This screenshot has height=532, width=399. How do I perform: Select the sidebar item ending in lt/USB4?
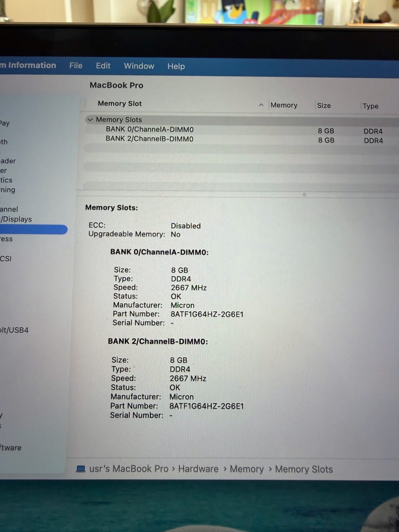(x=14, y=330)
